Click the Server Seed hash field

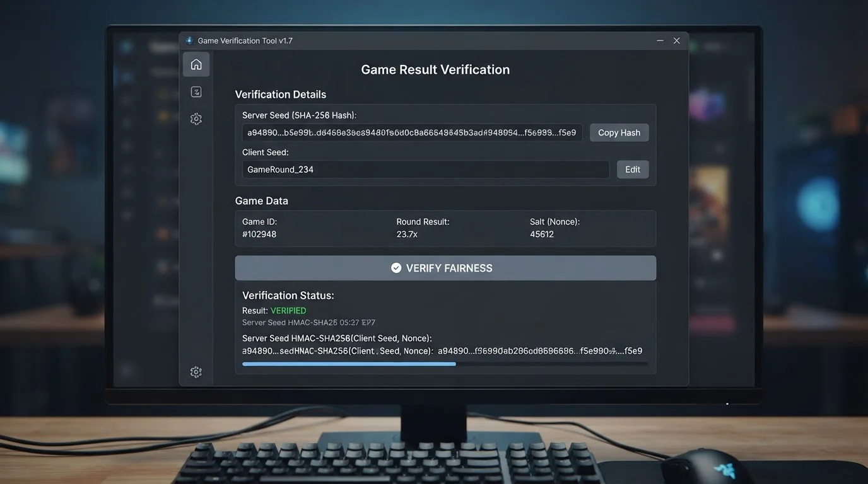412,132
